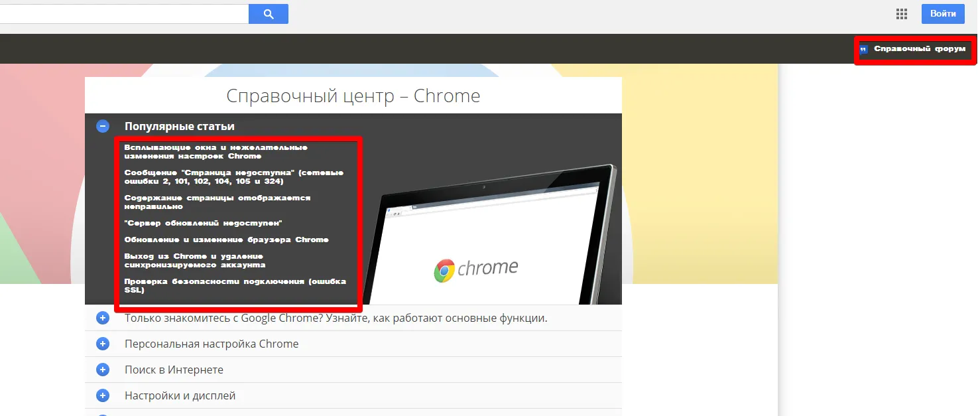Screen dimensions: 980x416
Task: Expand the Поиск в Интернете plus icon
Action: point(103,370)
